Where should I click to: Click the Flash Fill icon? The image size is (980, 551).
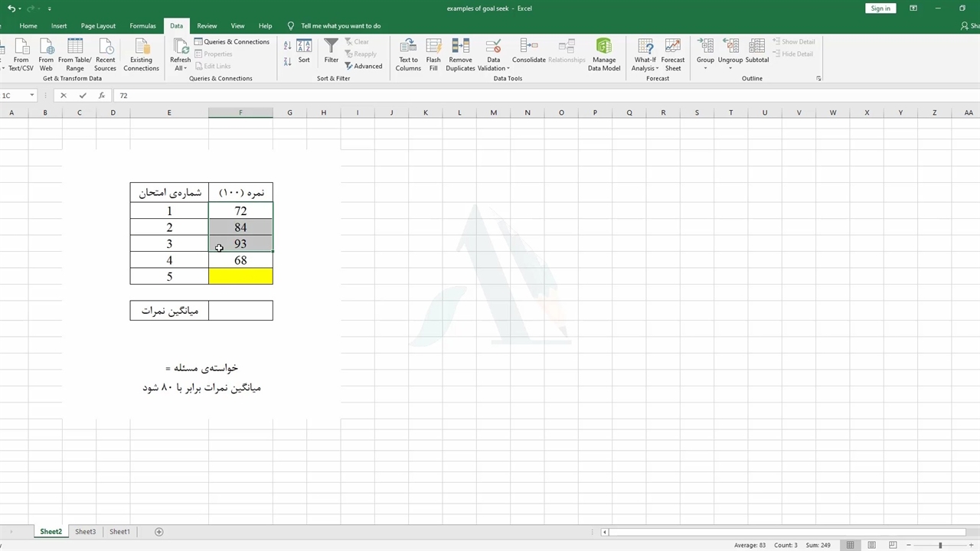433,54
